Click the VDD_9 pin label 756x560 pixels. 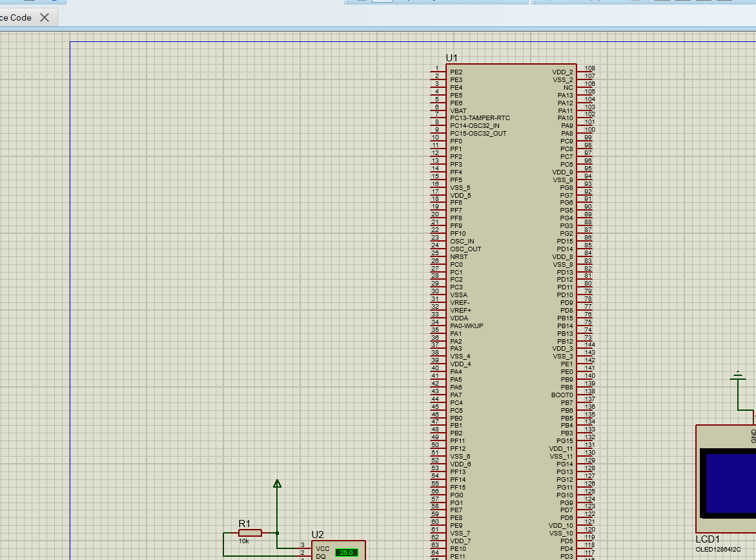pyautogui.click(x=563, y=172)
